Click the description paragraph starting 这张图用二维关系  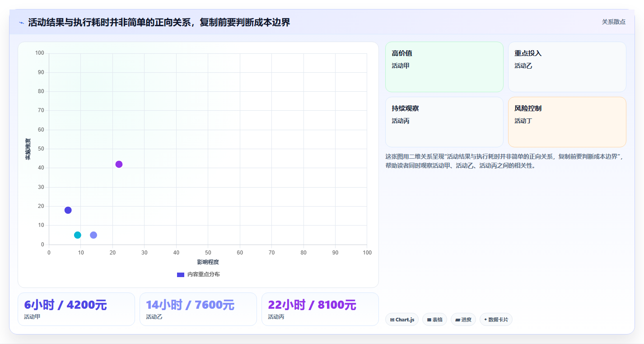(x=504, y=161)
